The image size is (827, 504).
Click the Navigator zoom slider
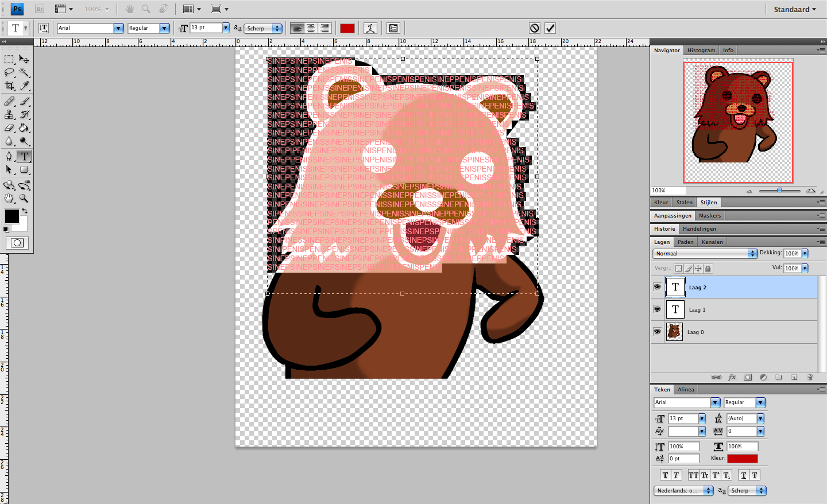click(x=779, y=190)
